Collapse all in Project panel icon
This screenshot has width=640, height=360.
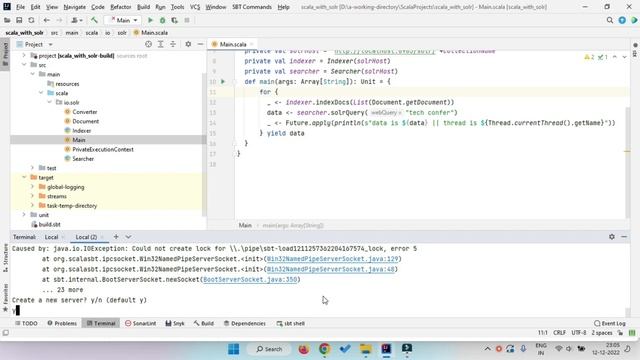tap(173, 44)
